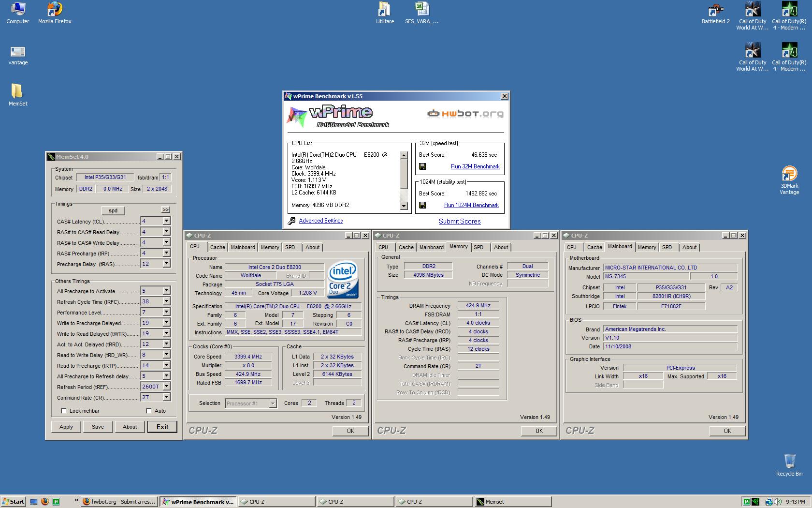Expand the CAS# Latency (tCL) dropdown
This screenshot has width=812, height=508.
click(x=166, y=221)
